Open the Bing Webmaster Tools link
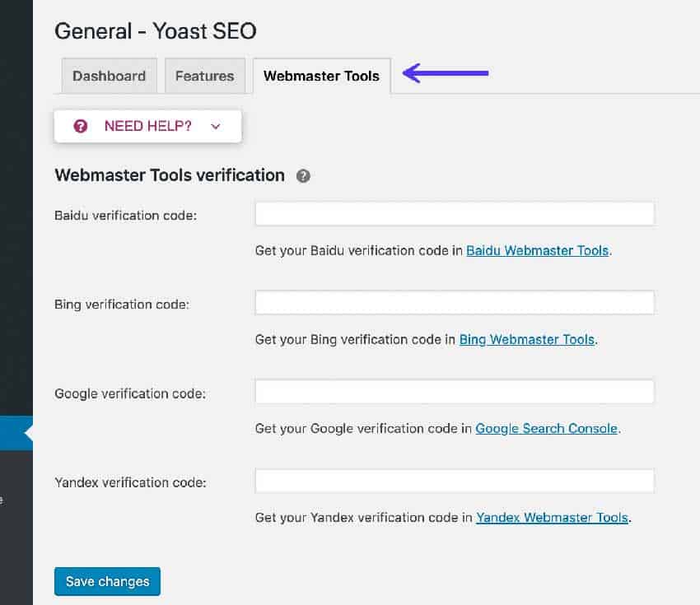Image resolution: width=700 pixels, height=605 pixels. coord(526,339)
